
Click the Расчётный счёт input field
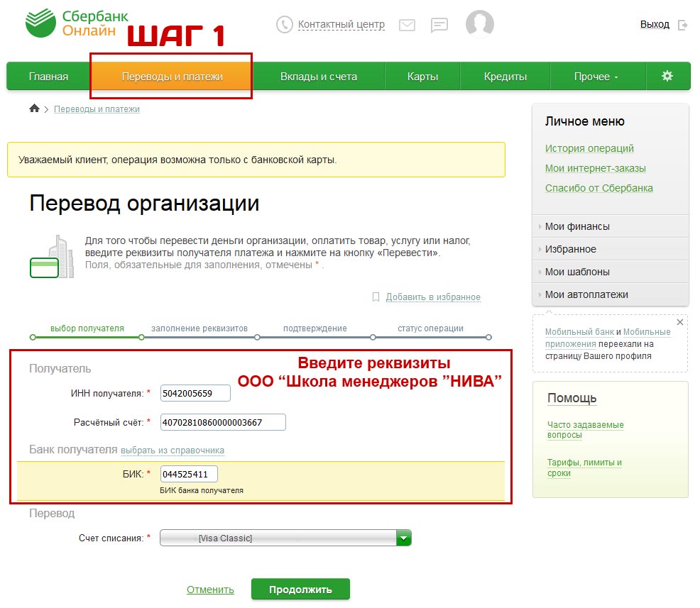pos(223,422)
